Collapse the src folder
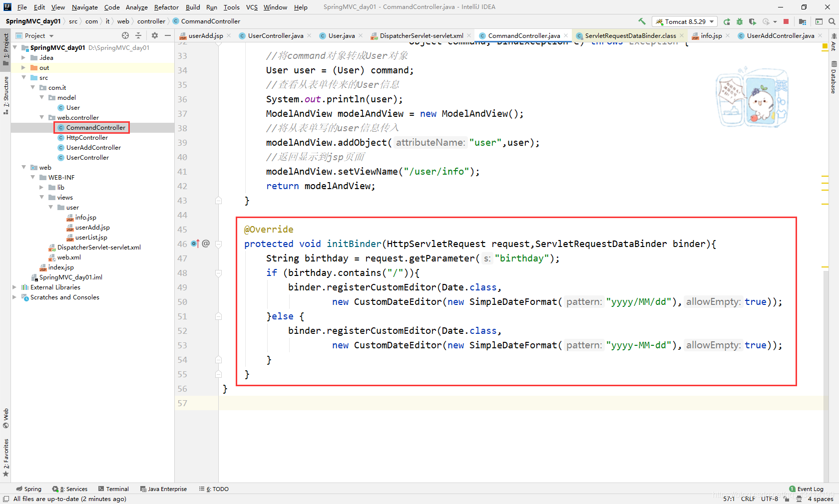Image resolution: width=839 pixels, height=504 pixels. 23,77
